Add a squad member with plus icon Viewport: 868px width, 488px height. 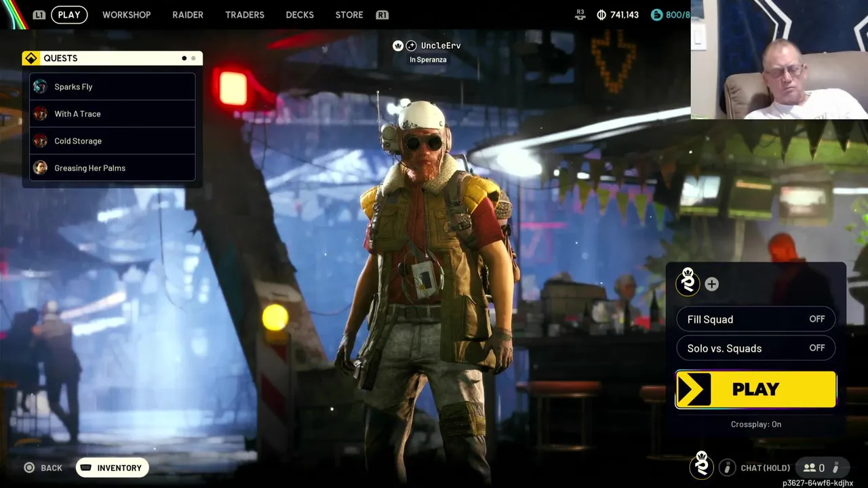tap(711, 285)
